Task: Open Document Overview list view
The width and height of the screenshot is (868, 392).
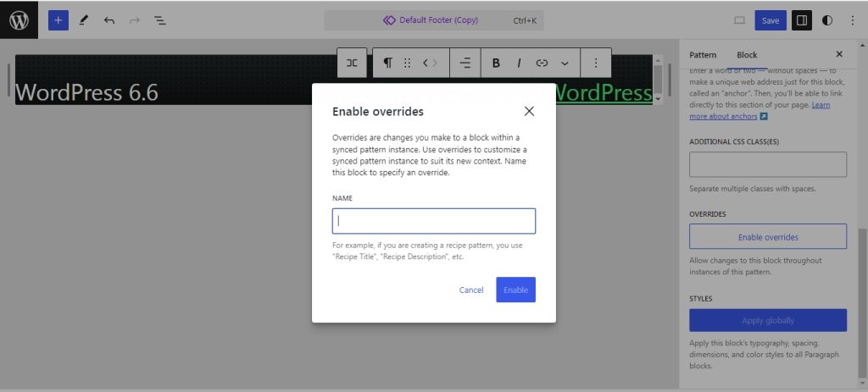Action: 160,20
